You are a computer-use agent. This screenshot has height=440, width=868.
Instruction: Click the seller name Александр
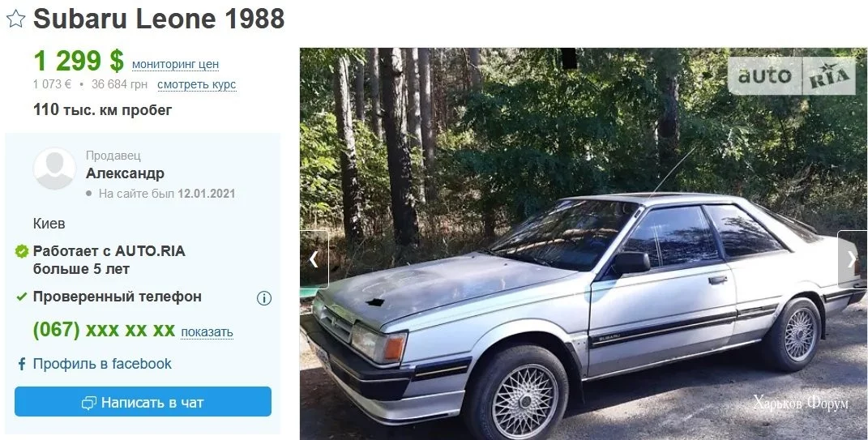point(125,173)
